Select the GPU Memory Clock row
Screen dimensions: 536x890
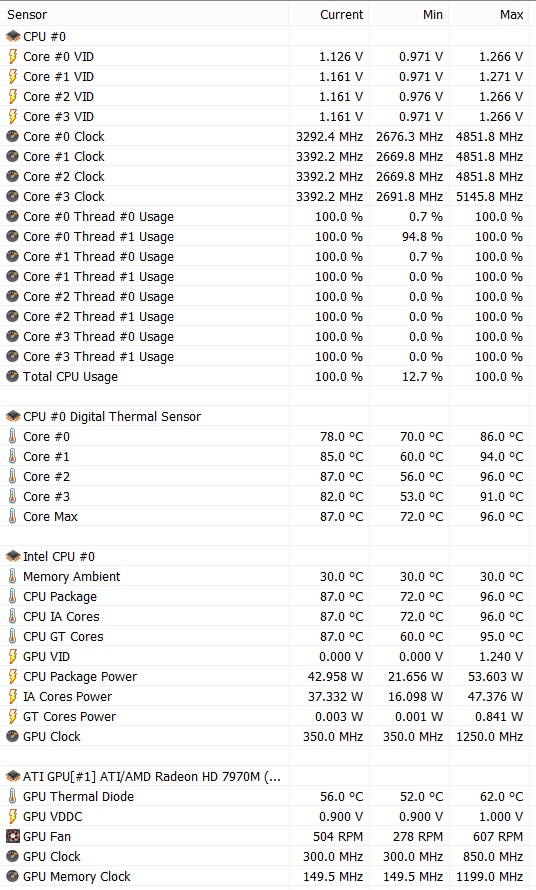coord(268,876)
